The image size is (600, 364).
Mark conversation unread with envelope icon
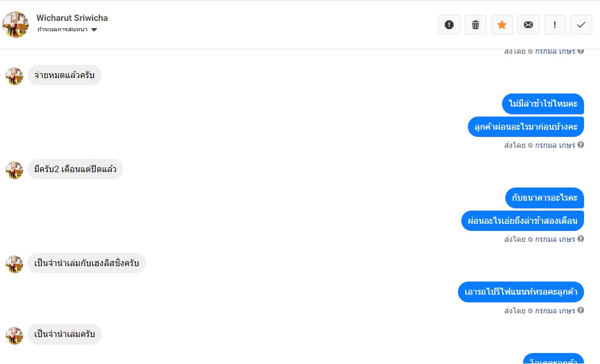click(528, 25)
